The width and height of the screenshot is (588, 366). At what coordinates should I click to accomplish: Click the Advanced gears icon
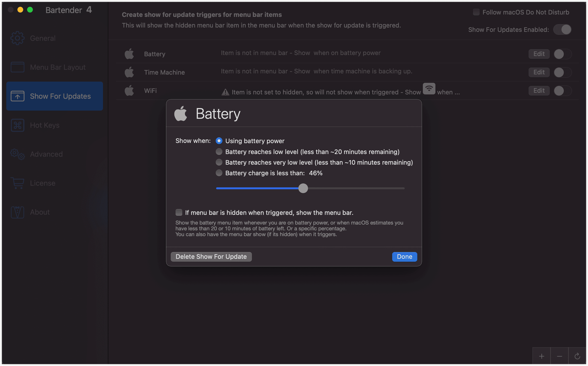click(x=17, y=154)
